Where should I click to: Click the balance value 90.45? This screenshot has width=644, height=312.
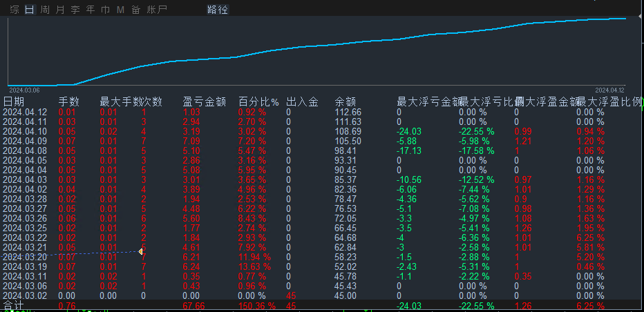[x=345, y=170]
